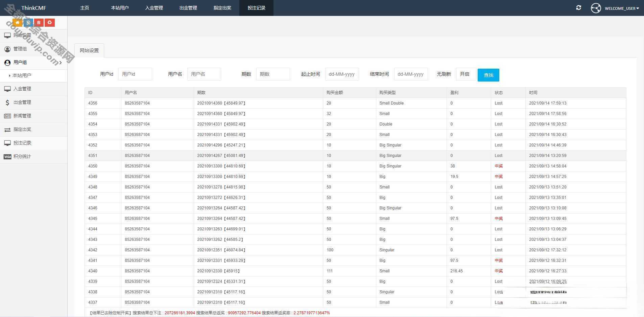The width and height of the screenshot is (644, 317).
Task: Open 出金管理 in top navigation
Action: 188,8
